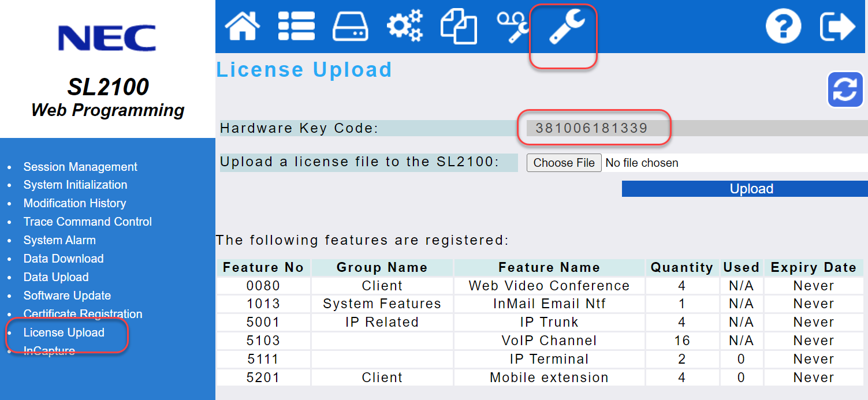Click 'Web Programming' subtitle
The width and height of the screenshot is (868, 400).
pyautogui.click(x=108, y=110)
